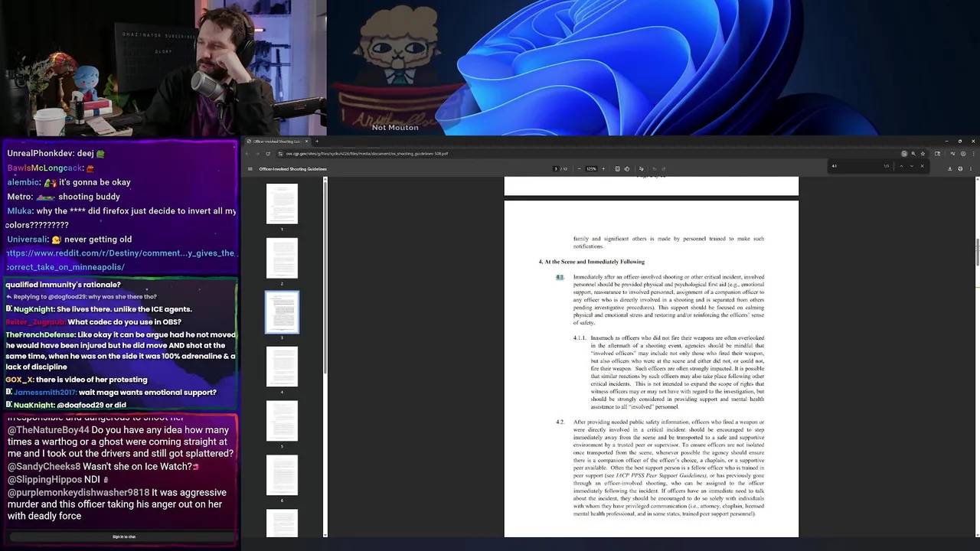Open the browser profile icon

pyautogui.click(x=963, y=153)
